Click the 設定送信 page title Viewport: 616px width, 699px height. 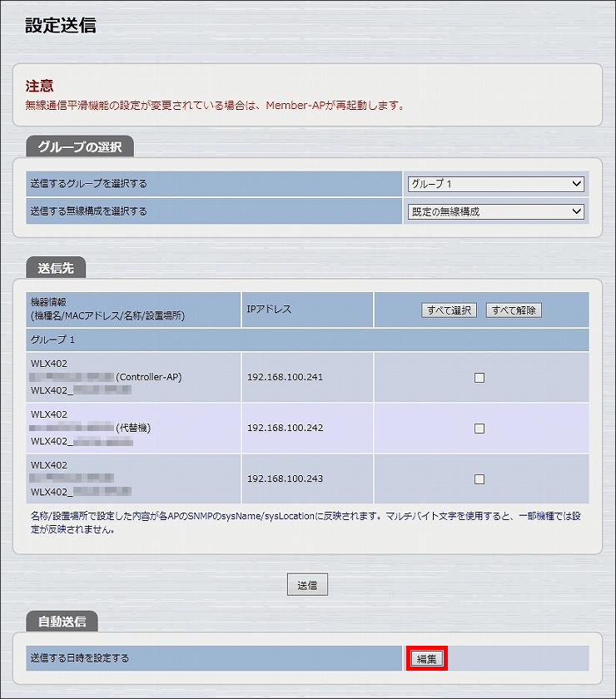pyautogui.click(x=61, y=26)
